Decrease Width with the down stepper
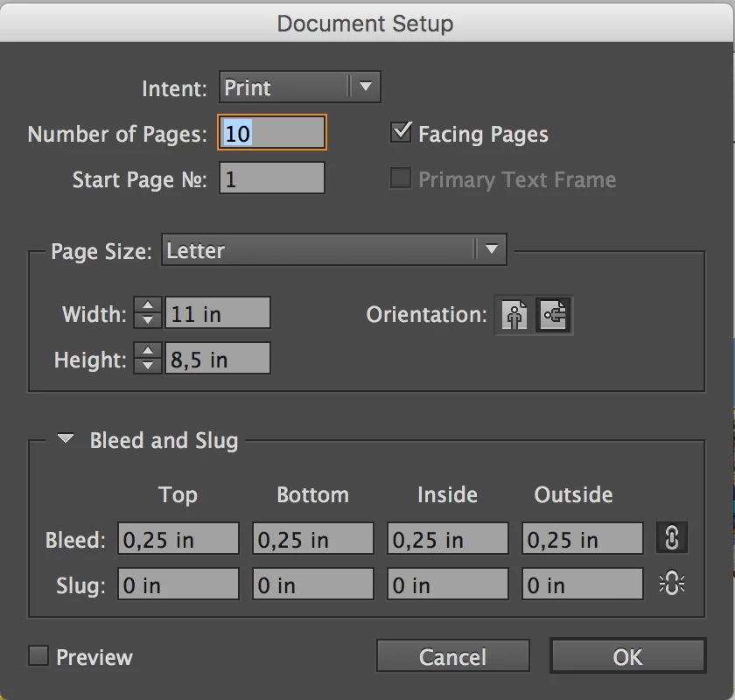This screenshot has height=700, width=735. click(x=148, y=320)
